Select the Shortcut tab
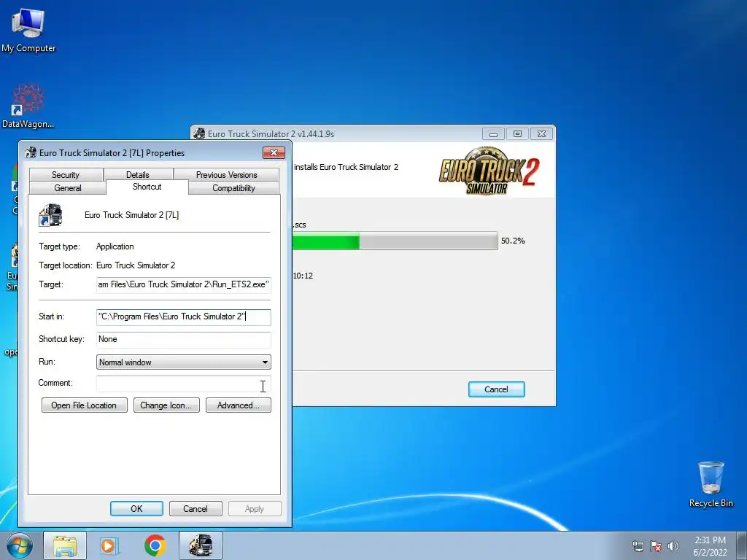Screen dimensions: 747x560 tap(147, 187)
